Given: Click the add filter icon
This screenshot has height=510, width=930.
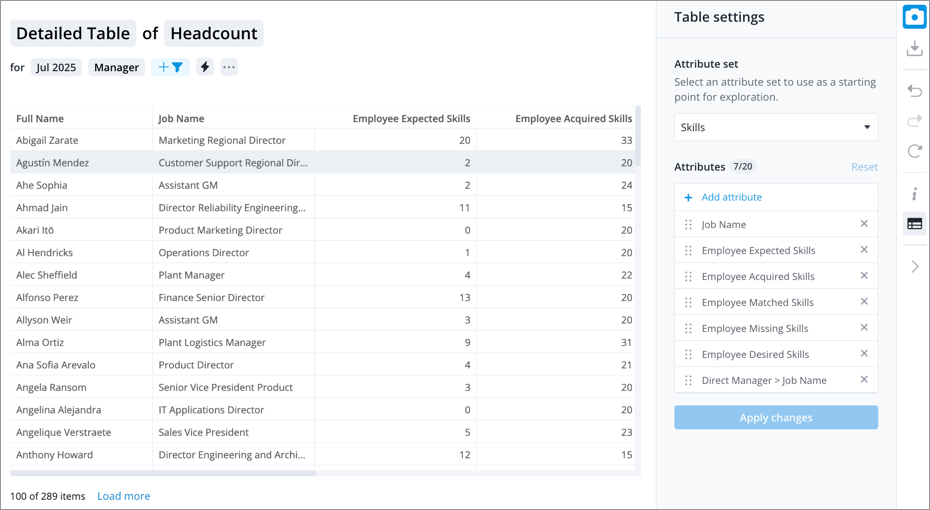Looking at the screenshot, I should point(170,67).
